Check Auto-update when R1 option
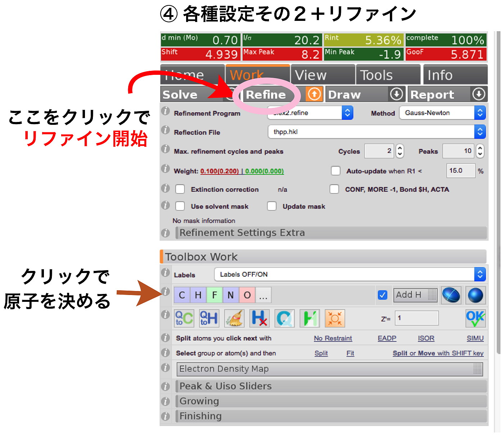This screenshot has height=436, width=504. (x=335, y=171)
